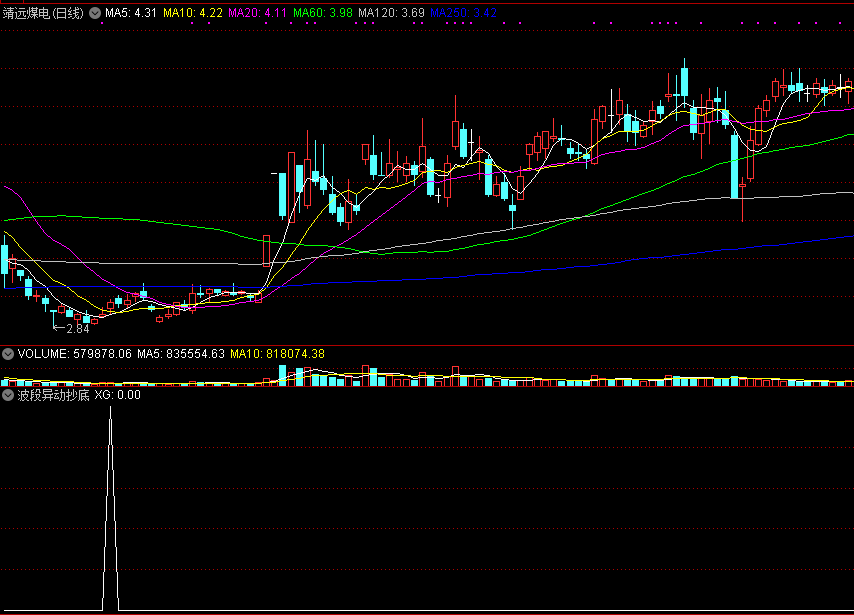Select the MA250: 3.42 blue label
This screenshot has height=615, width=854.
463,13
